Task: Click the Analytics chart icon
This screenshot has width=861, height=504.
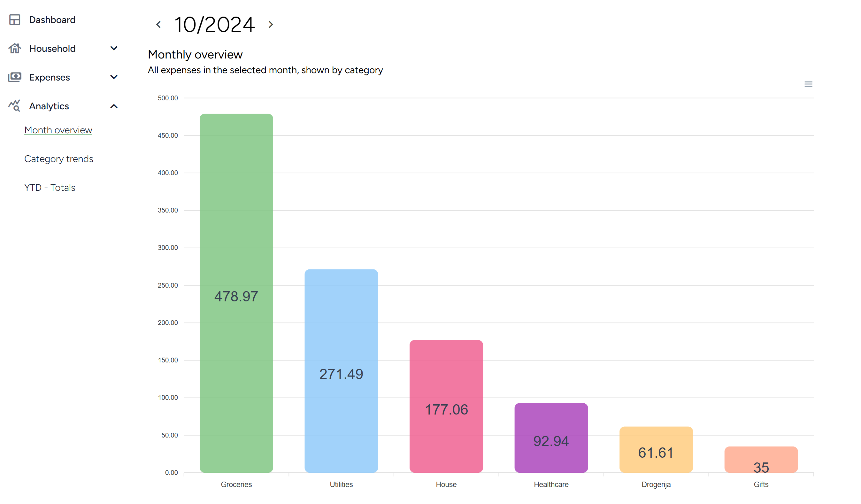Action: (x=14, y=106)
